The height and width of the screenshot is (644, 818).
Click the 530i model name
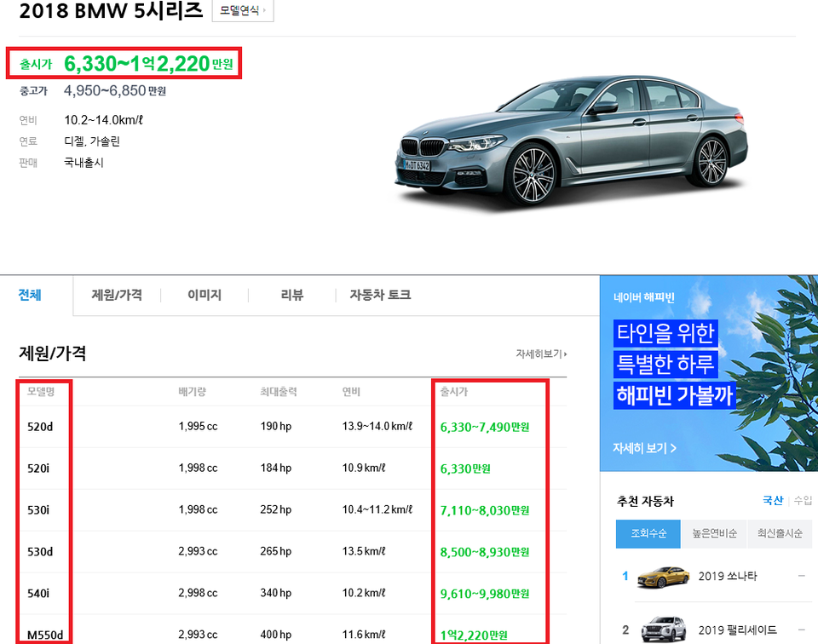pos(38,510)
